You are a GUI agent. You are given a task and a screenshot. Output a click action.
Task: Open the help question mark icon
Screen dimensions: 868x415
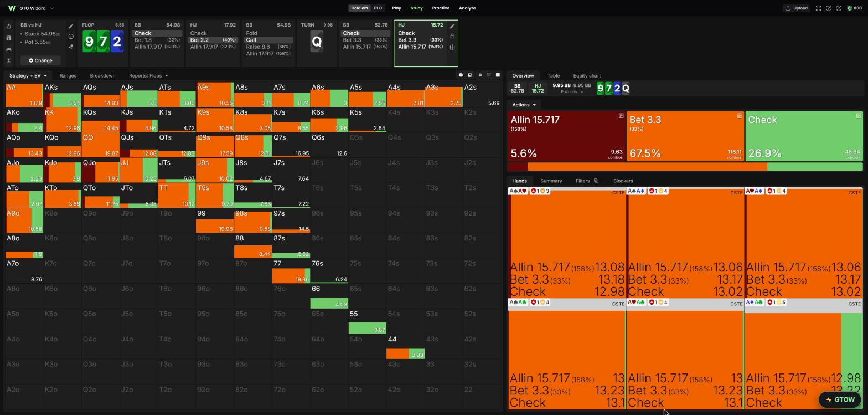click(x=828, y=8)
